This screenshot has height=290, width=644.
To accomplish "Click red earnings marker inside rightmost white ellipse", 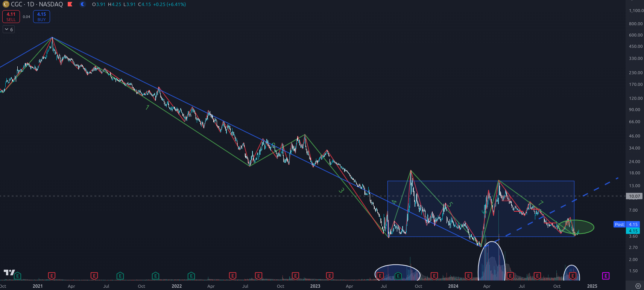I will pyautogui.click(x=573, y=276).
